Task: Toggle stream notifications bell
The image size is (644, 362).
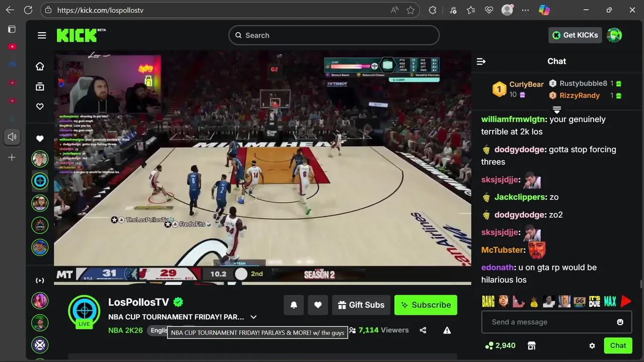Action: click(x=294, y=305)
